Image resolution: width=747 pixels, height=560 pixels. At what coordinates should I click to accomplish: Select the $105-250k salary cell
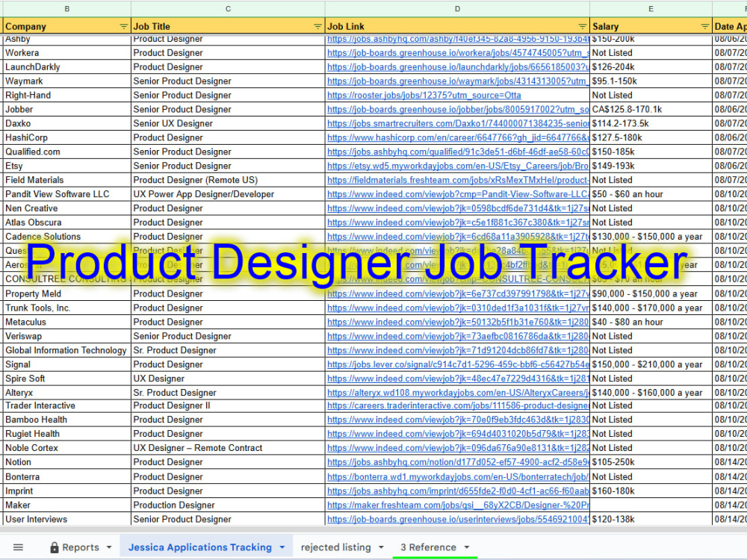[651, 462]
